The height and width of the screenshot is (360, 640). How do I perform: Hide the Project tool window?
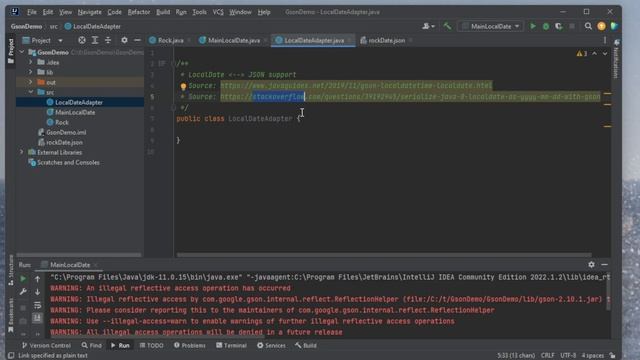tap(137, 40)
